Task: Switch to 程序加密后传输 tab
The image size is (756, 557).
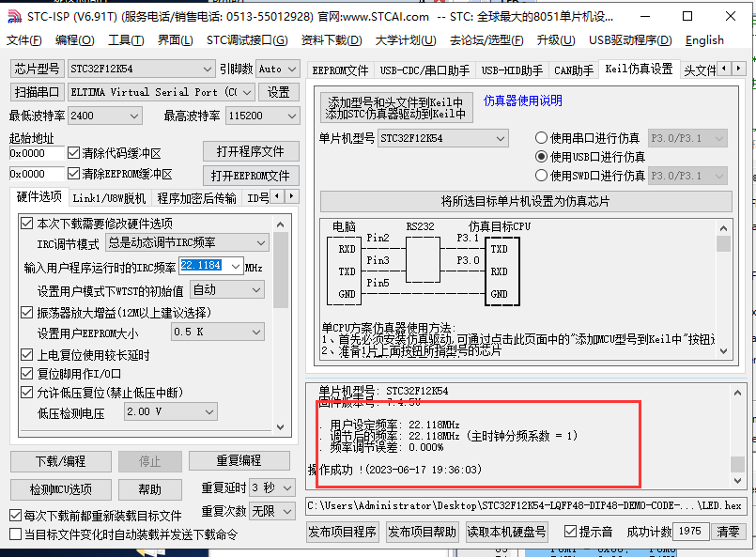Action: click(196, 198)
